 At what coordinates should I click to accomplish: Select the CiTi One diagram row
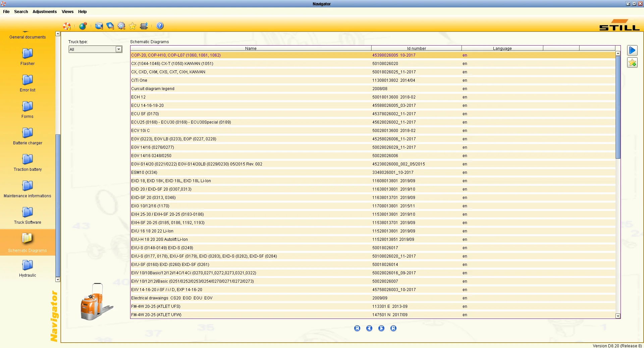(x=373, y=80)
